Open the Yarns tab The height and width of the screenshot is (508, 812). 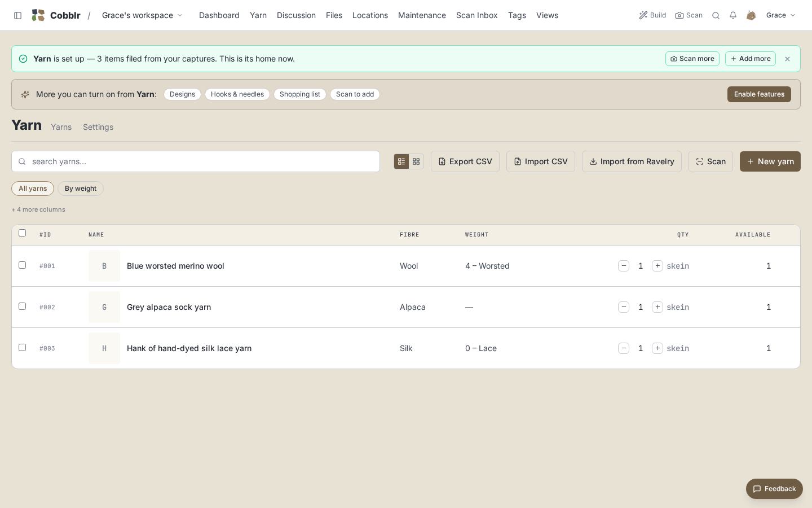tap(61, 127)
